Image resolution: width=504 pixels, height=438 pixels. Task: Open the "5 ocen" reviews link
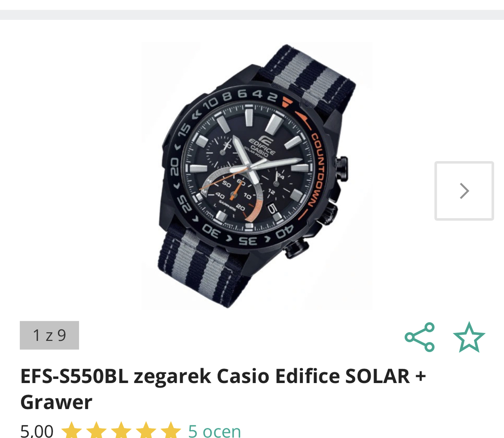[215, 431]
